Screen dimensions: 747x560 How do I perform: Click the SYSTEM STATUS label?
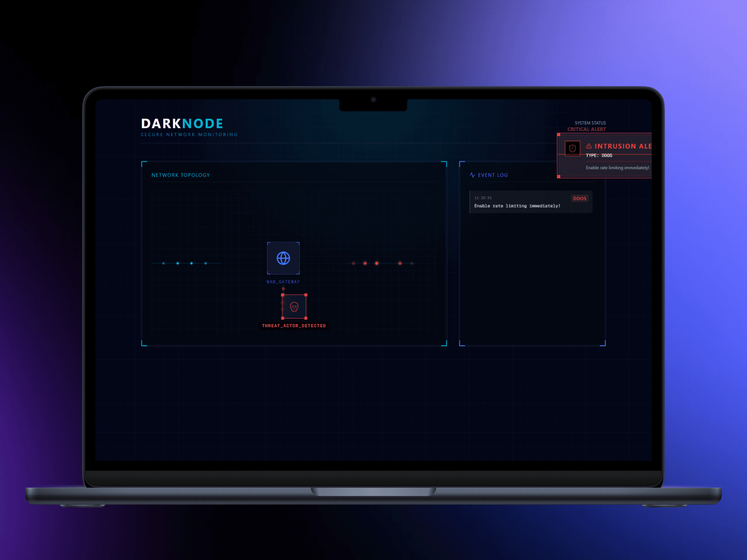(590, 123)
